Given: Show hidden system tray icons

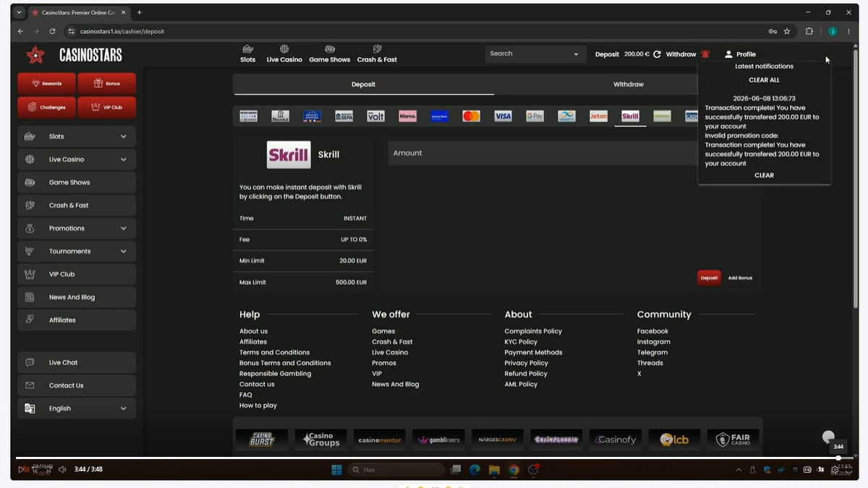Looking at the screenshot, I should (739, 470).
